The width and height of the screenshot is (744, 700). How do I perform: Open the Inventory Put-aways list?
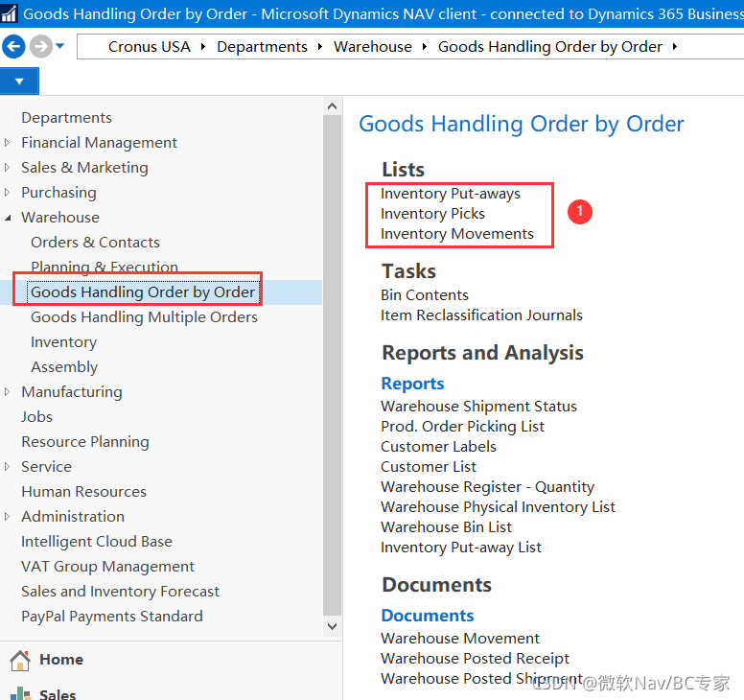451,194
